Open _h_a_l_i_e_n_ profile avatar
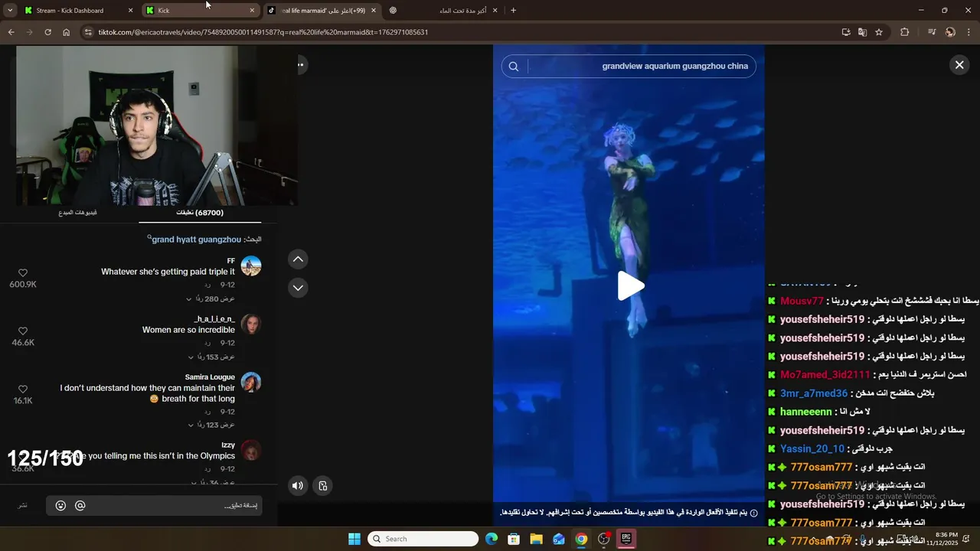 pyautogui.click(x=251, y=324)
